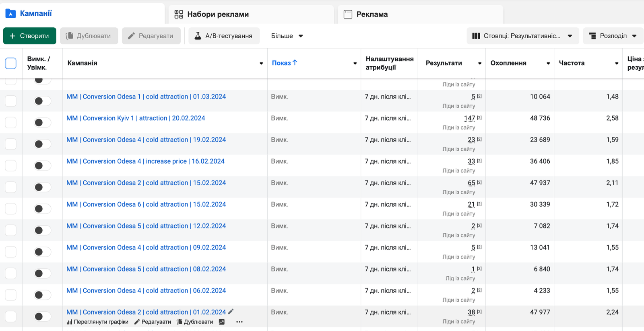Viewport: 644px width, 331px height.
Task: Click the 147 results value for the Kyiv campaign
Action: (x=469, y=118)
